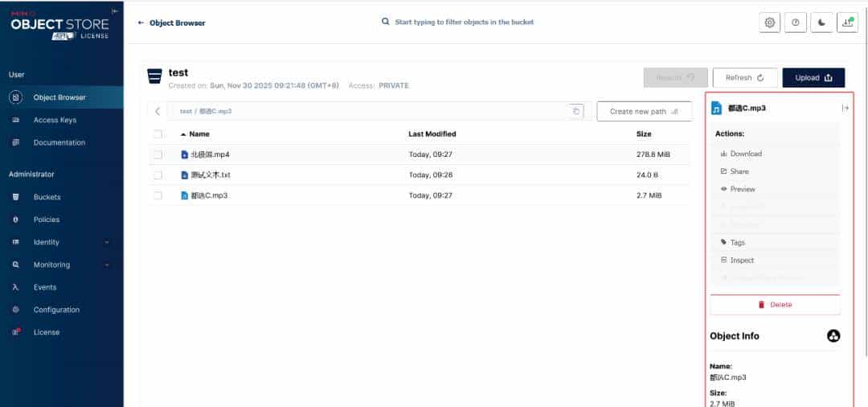The width and height of the screenshot is (868, 407).
Task: Select the .mp3 file name in list
Action: point(209,195)
